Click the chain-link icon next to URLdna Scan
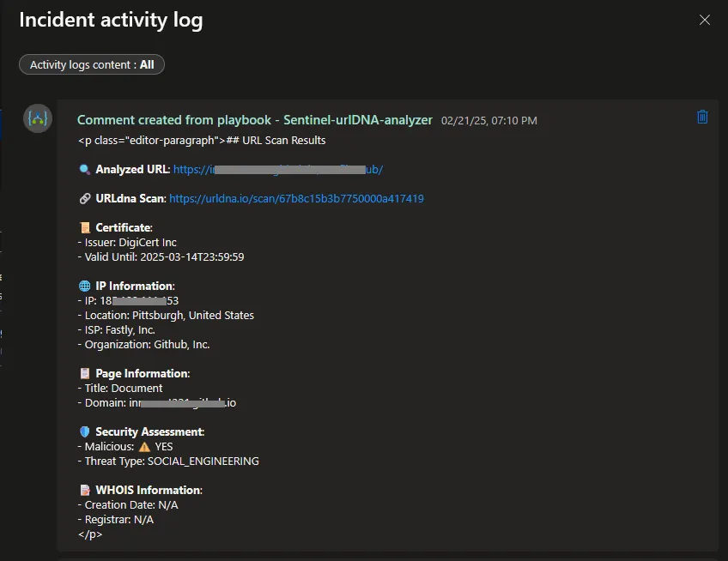The width and height of the screenshot is (728, 561). (83, 198)
